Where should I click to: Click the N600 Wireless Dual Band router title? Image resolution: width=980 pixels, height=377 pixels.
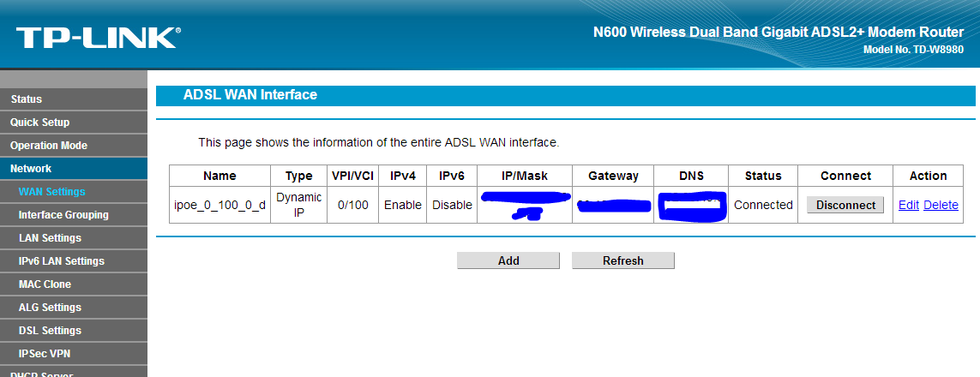pyautogui.click(x=779, y=33)
